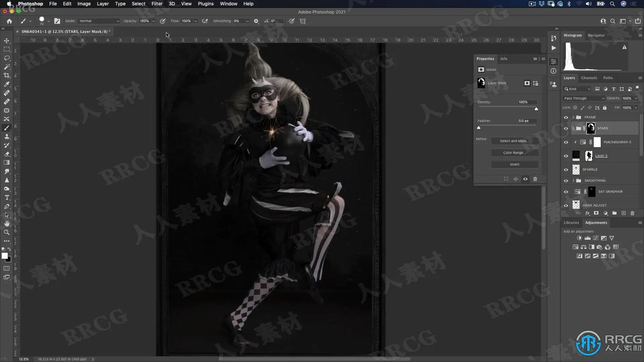
Task: Hide the SPARKLE layer
Action: click(566, 170)
